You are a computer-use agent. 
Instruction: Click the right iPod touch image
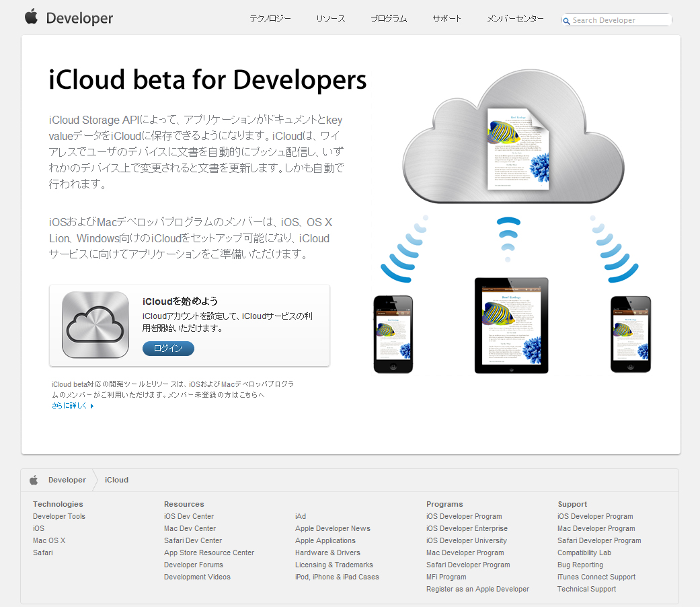click(631, 334)
